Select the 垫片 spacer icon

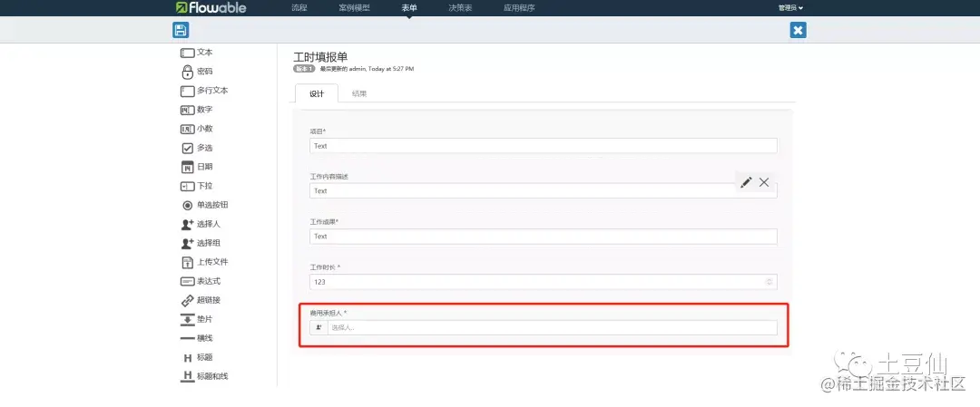click(188, 319)
